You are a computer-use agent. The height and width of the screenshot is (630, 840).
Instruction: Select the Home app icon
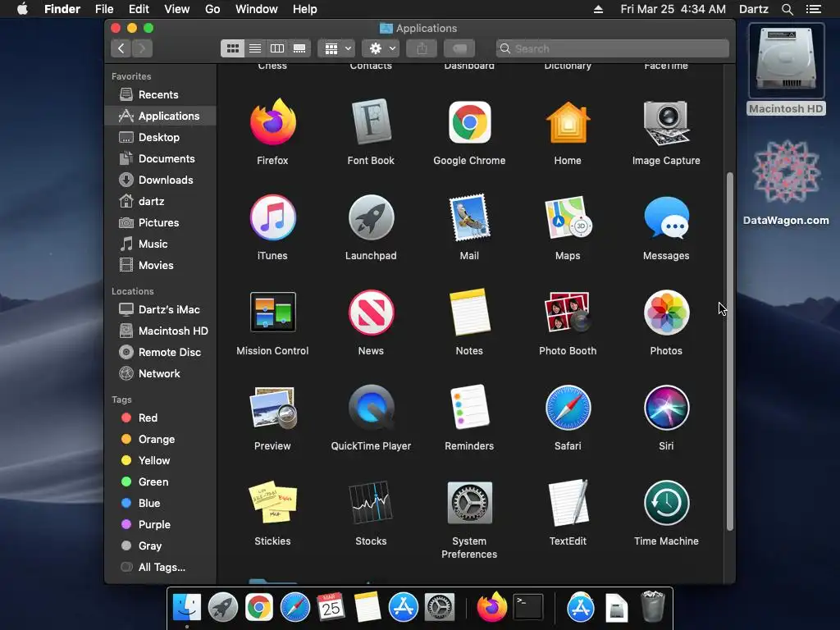pos(568,122)
